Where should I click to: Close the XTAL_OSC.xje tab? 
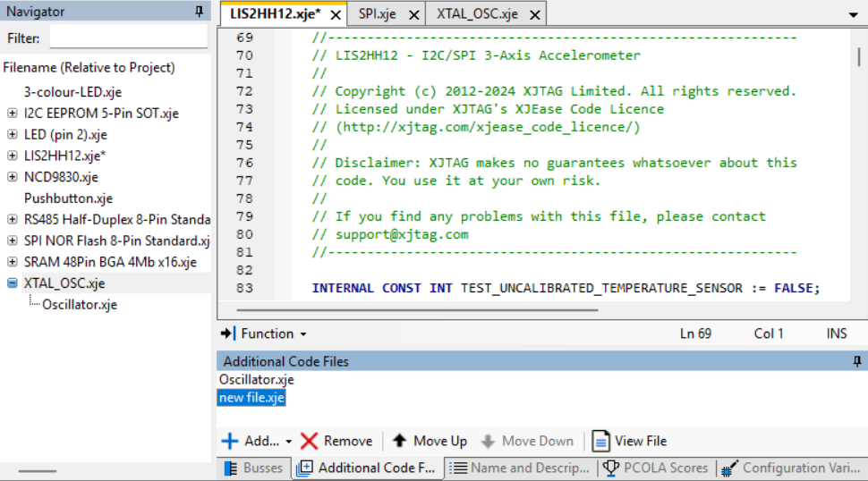(x=534, y=15)
